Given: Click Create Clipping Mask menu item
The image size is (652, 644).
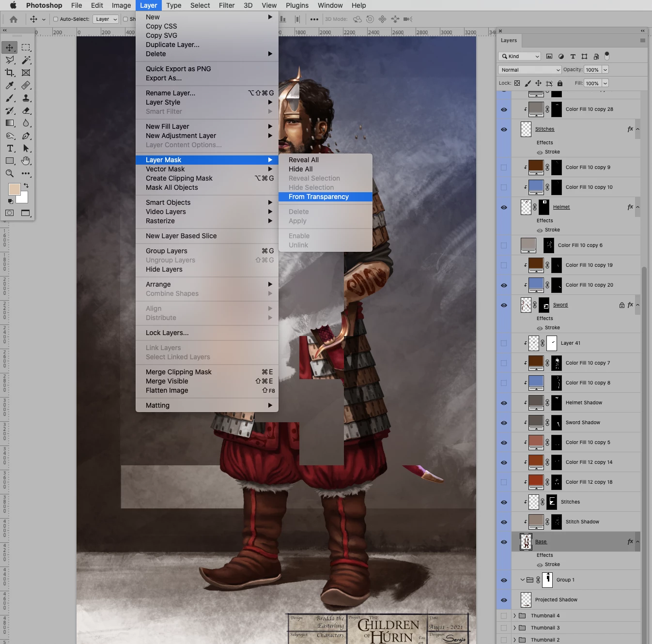Looking at the screenshot, I should click(207, 178).
